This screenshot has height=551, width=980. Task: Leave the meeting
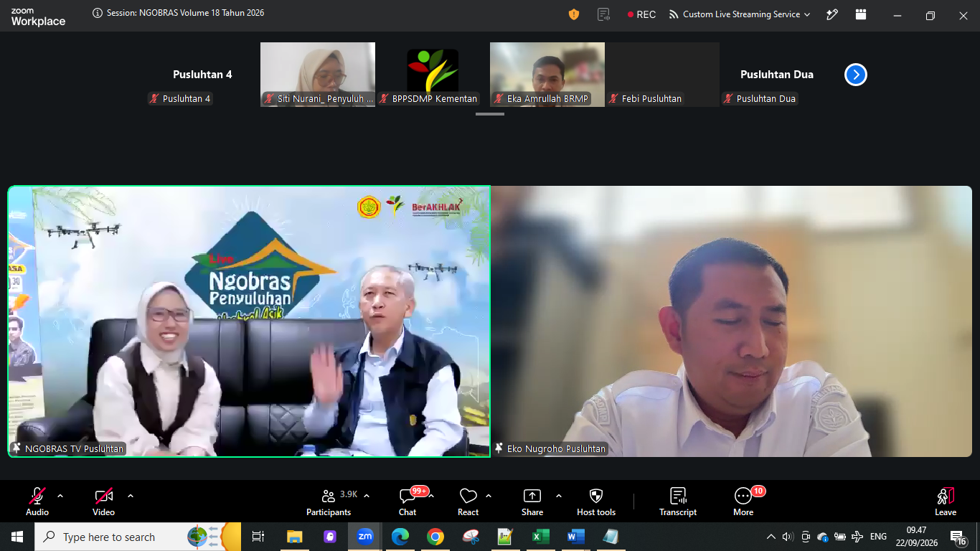tap(946, 501)
